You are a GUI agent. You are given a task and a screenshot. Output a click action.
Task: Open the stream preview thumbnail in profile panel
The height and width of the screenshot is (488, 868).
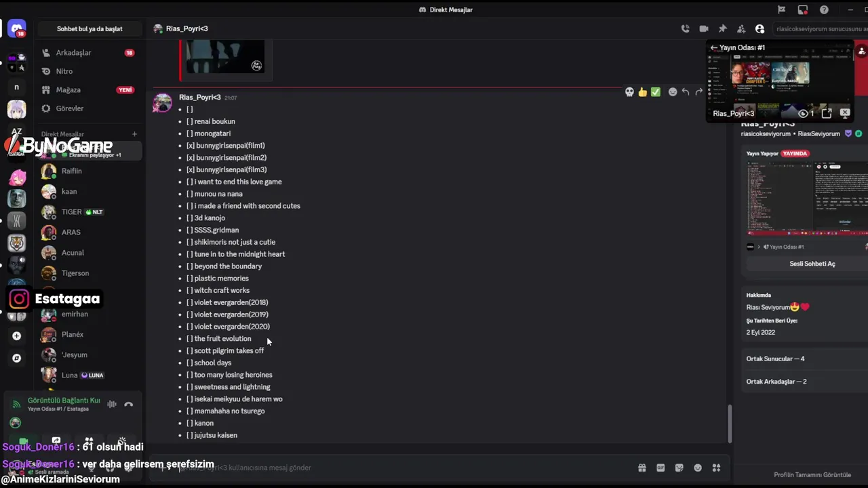(x=807, y=199)
